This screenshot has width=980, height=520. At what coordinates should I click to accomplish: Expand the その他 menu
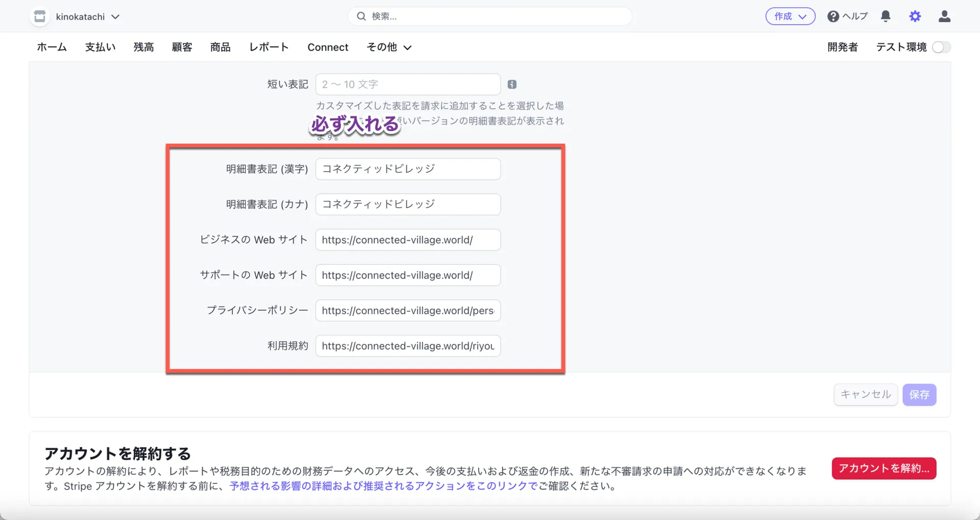coord(389,47)
